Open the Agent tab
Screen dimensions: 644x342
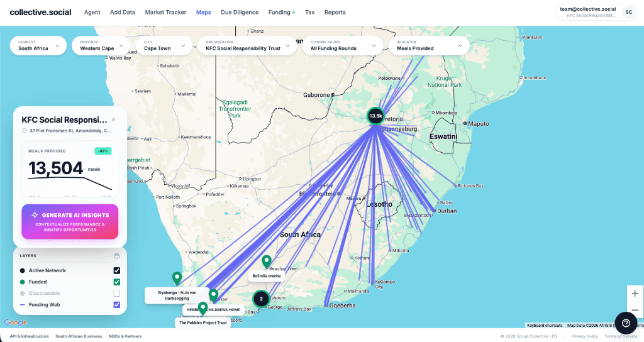point(92,13)
